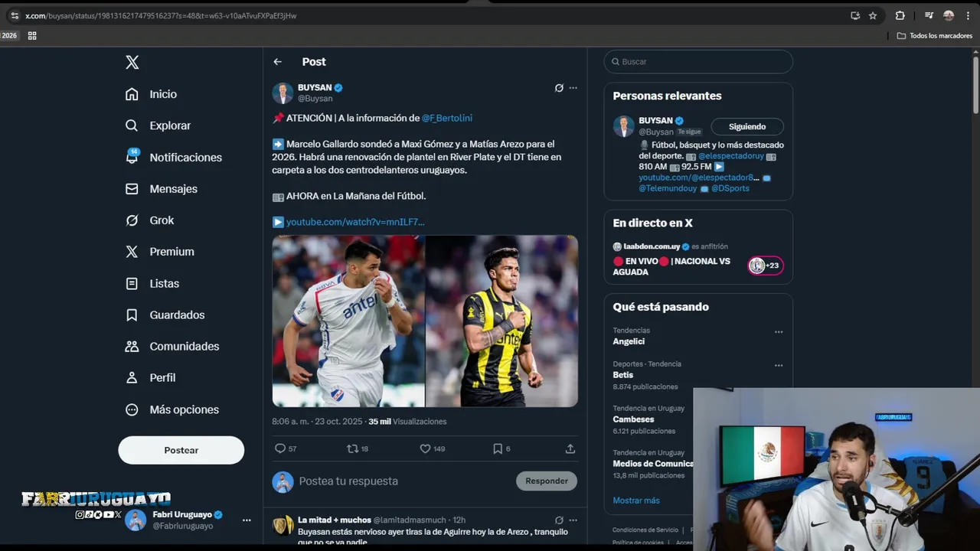Viewport: 980px width, 551px height.
Task: Open the Inicio home page
Action: 152,94
